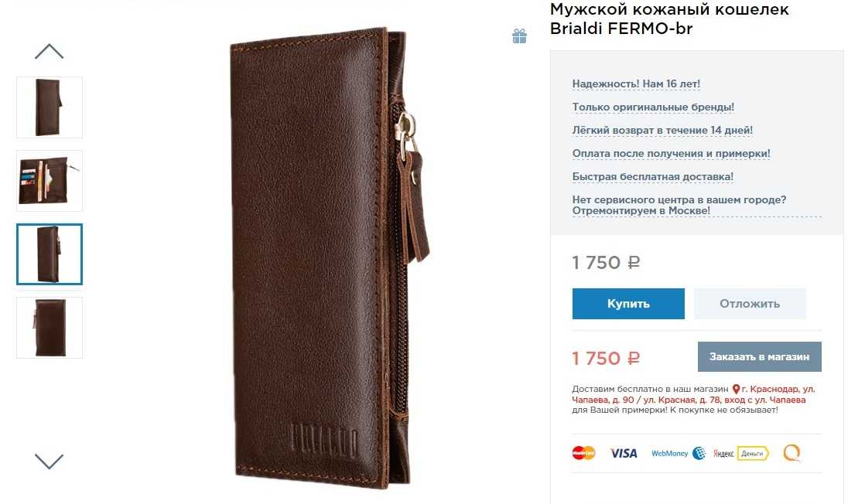
Task: Click the MasterCard payment icon
Action: tap(583, 453)
